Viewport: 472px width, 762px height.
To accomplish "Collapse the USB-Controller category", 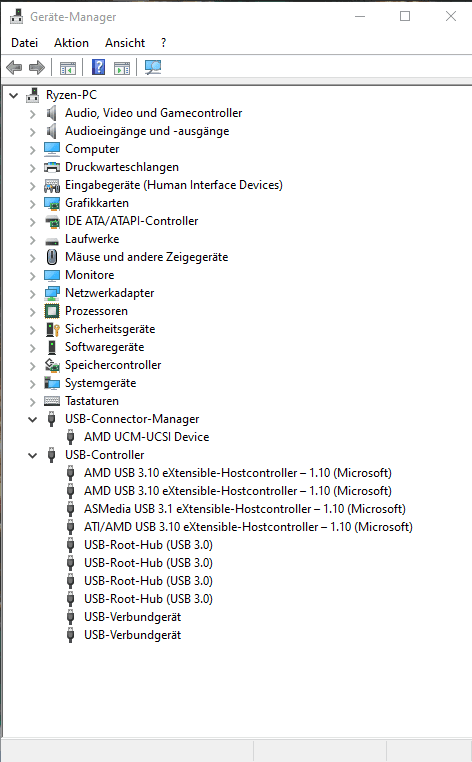I will coord(33,455).
